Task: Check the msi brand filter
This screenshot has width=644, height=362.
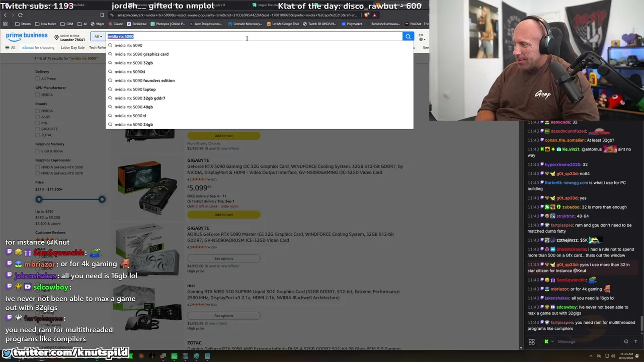Action: pyautogui.click(x=38, y=123)
